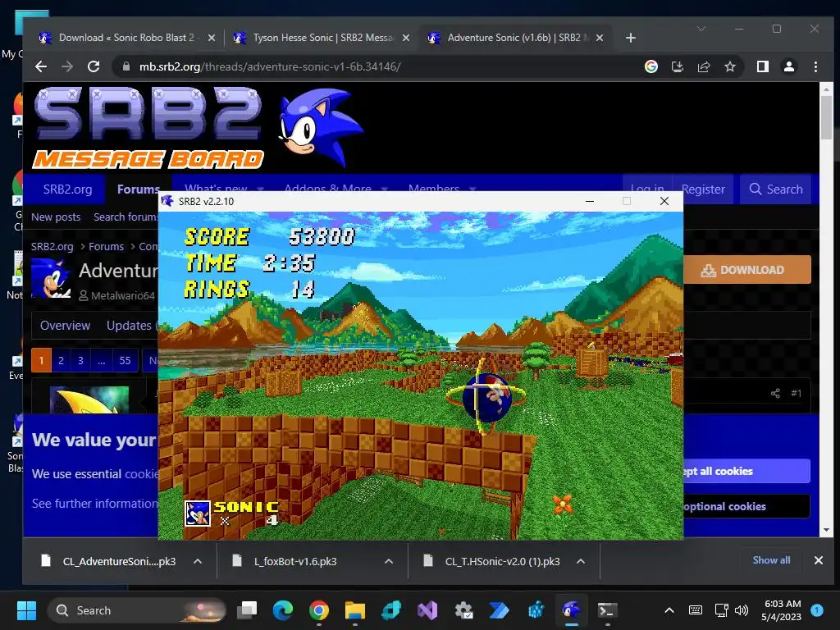
Task: Click the SRB2.org breadcrumb link
Action: pyautogui.click(x=52, y=246)
